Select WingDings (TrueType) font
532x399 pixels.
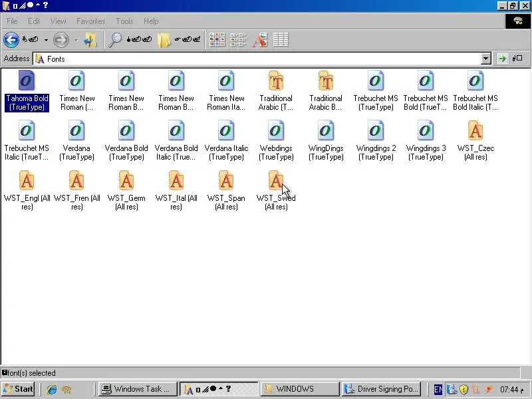tap(326, 140)
